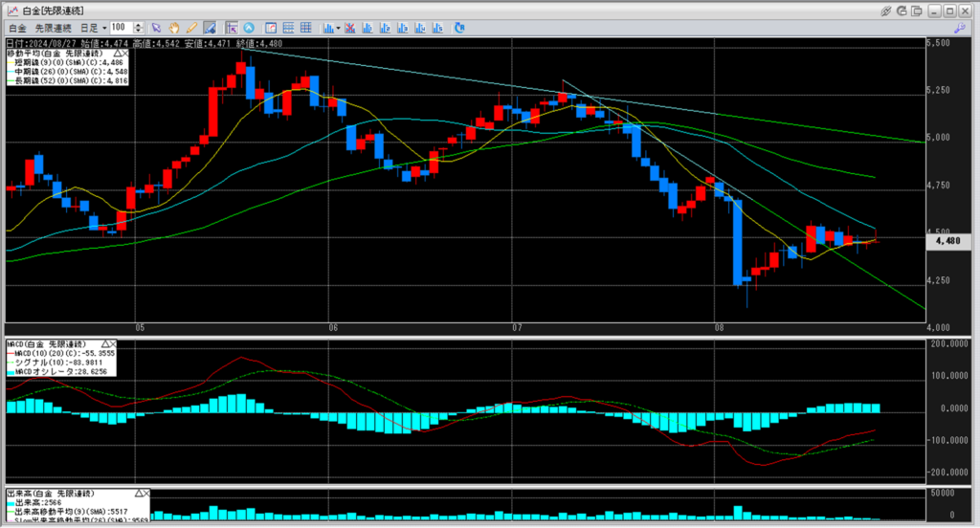
Task: Open the chart settings window icon
Action: point(271,28)
